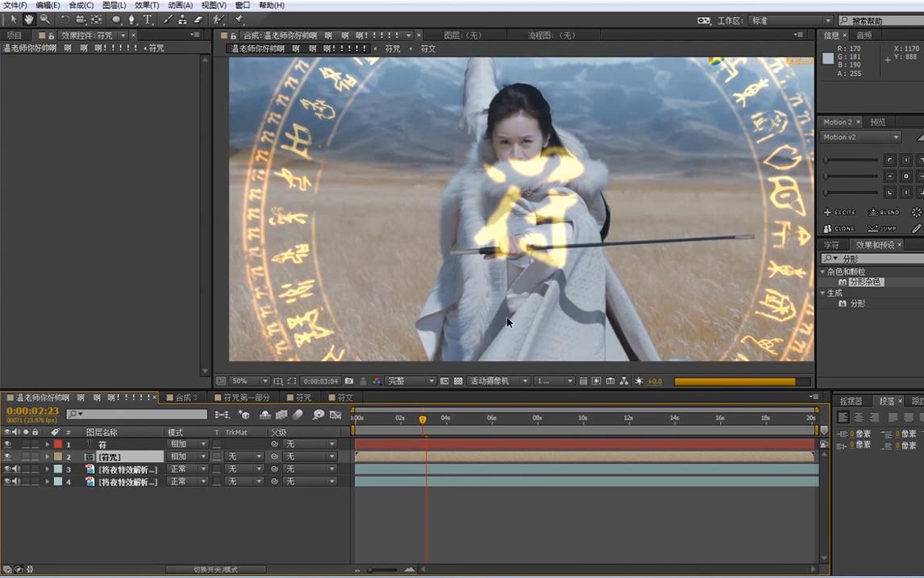Expand layer 4 properties triangle
The width and height of the screenshot is (924, 578).
(x=47, y=482)
